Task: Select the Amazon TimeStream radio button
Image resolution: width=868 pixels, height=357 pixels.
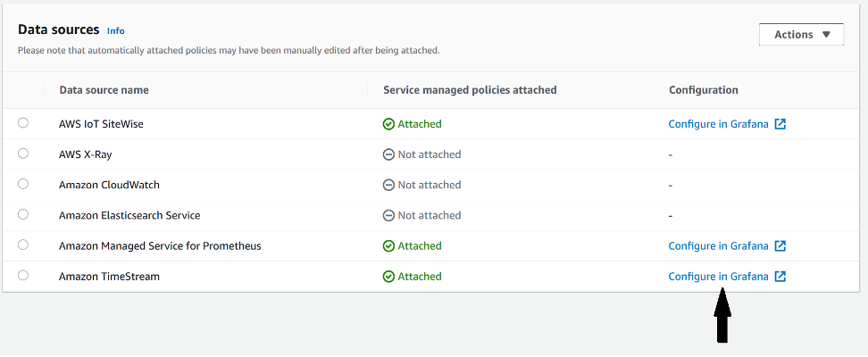Action: [22, 275]
